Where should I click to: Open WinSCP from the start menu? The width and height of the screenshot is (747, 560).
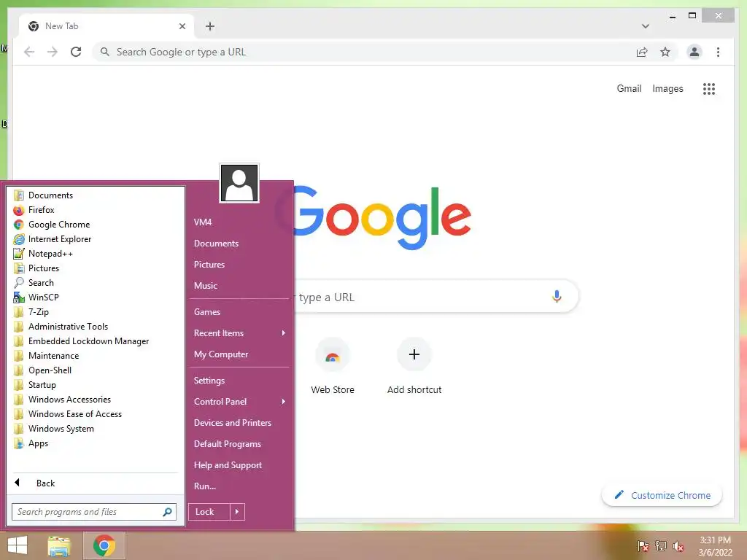tap(43, 297)
